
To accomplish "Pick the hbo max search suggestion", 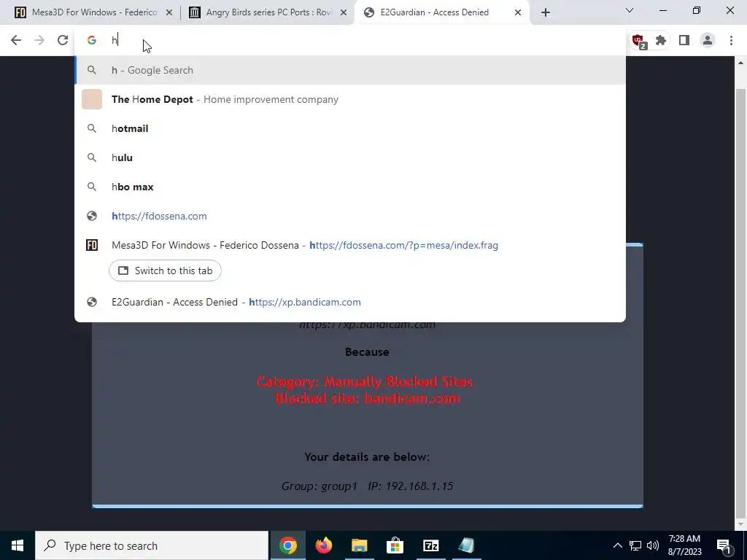I will pos(350,187).
